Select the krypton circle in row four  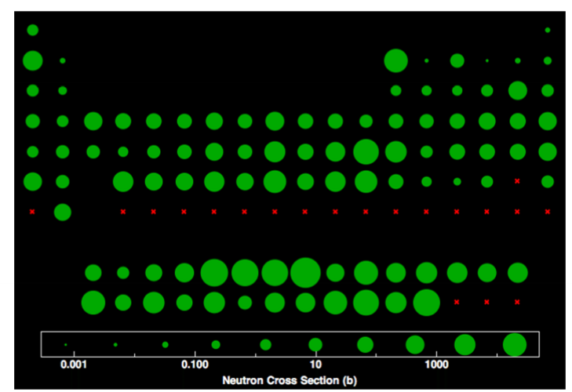point(548,121)
